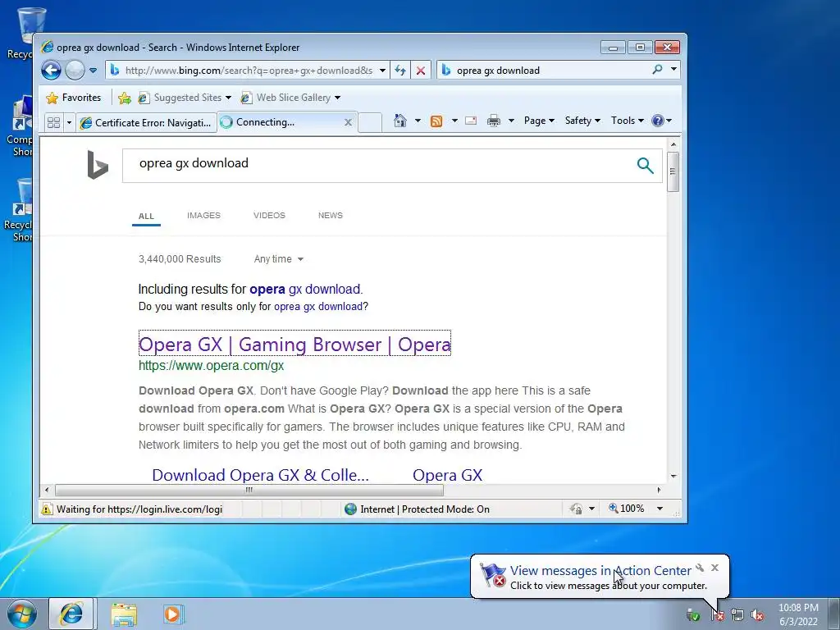Click Internet Protected Mode status text
This screenshot has height=630, width=840.
(425, 509)
